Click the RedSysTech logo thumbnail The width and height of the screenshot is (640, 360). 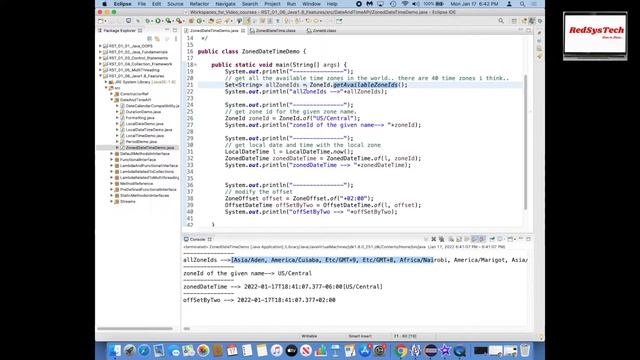[596, 36]
